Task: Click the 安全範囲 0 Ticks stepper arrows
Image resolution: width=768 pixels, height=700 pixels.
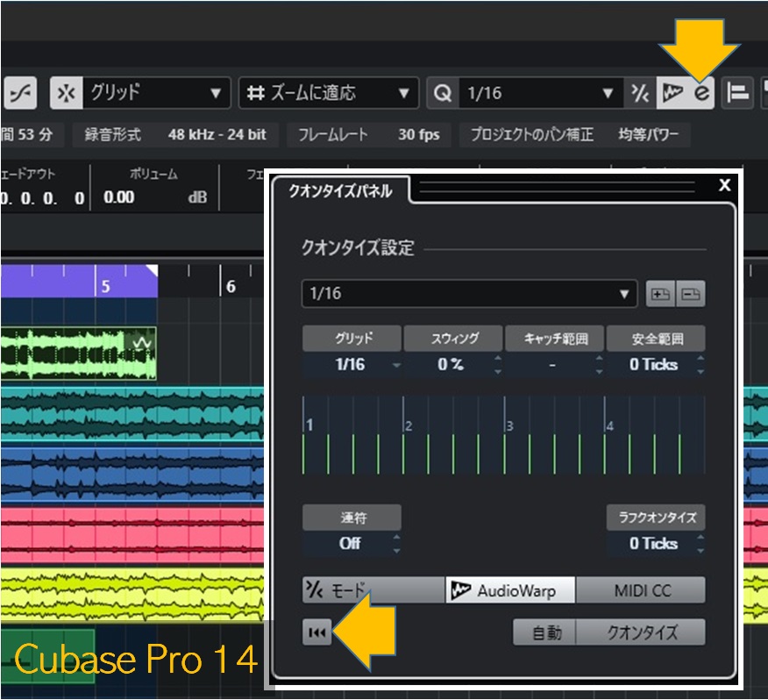Action: pos(700,365)
